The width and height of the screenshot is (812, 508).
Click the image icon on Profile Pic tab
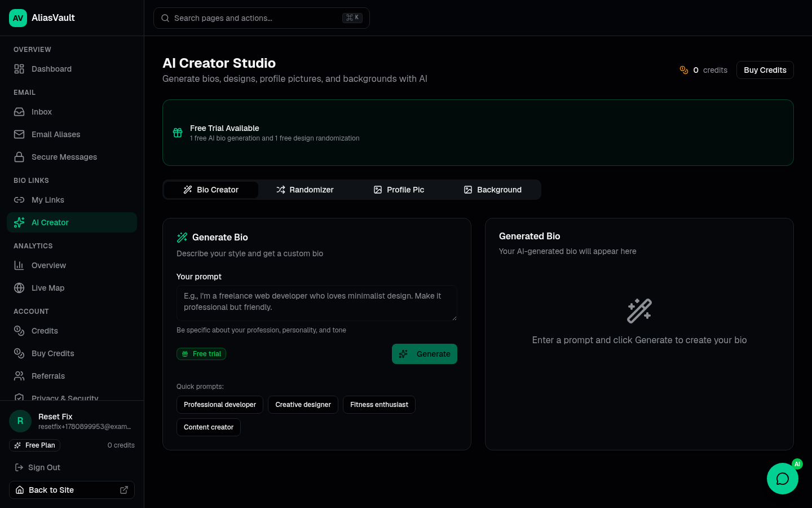(378, 190)
